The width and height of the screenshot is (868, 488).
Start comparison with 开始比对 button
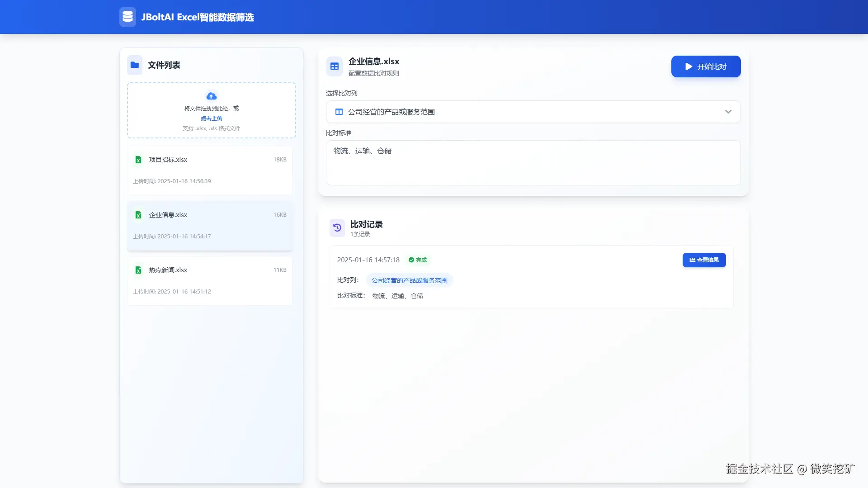706,66
